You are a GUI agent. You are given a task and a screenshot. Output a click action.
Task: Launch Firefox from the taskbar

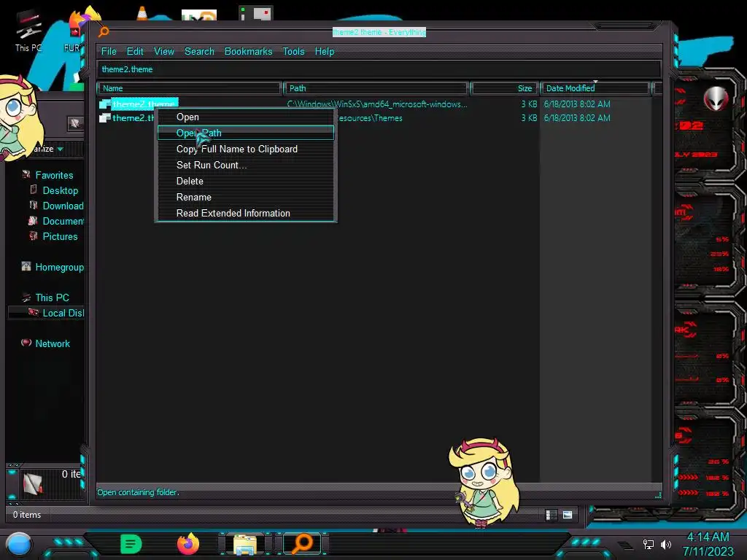[187, 544]
